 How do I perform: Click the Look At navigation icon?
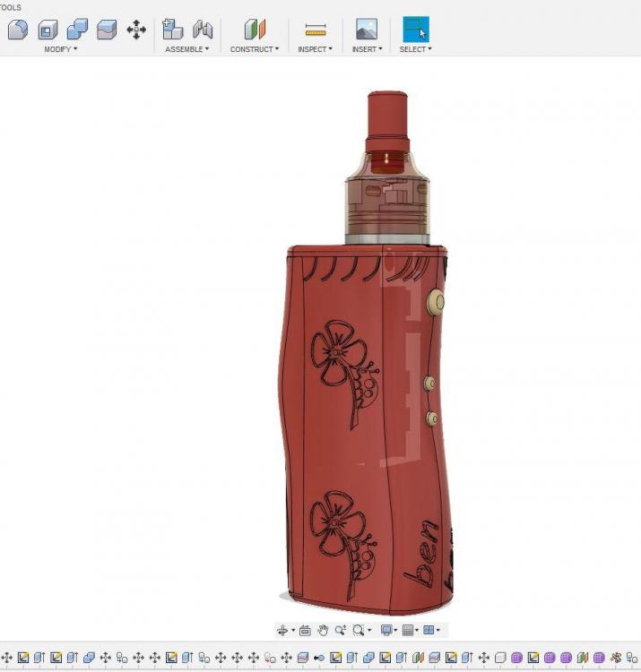[x=305, y=630]
